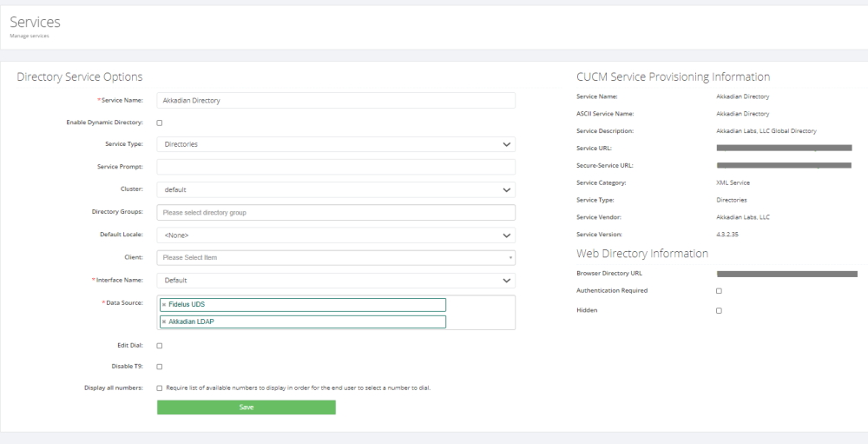
Task: Enable the Dynamic Directory checkbox
Action: (x=160, y=123)
